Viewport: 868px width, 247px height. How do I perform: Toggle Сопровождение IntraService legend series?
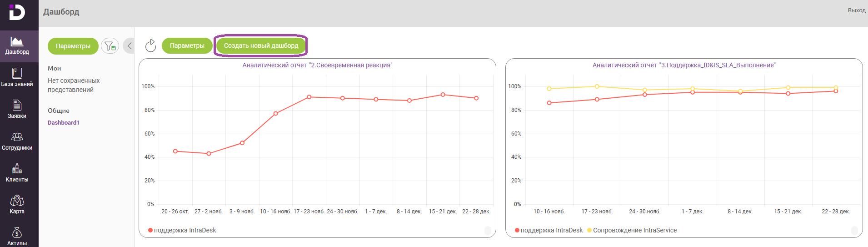[x=632, y=230]
